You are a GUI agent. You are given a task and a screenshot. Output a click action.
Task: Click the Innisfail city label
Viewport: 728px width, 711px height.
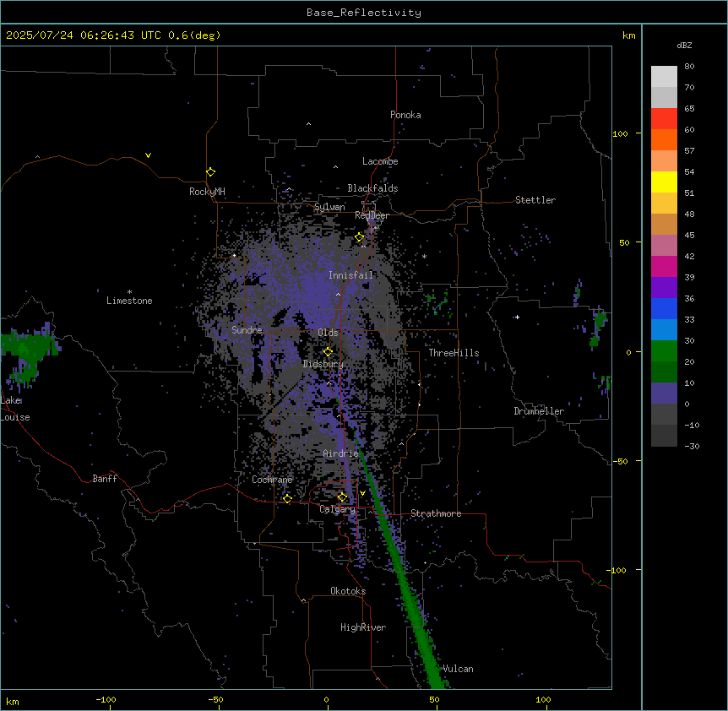[x=350, y=275]
